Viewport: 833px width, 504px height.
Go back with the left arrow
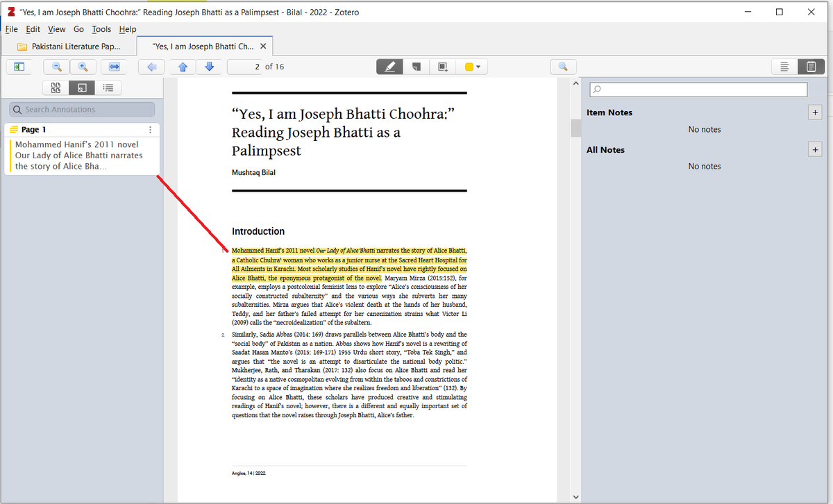click(151, 67)
